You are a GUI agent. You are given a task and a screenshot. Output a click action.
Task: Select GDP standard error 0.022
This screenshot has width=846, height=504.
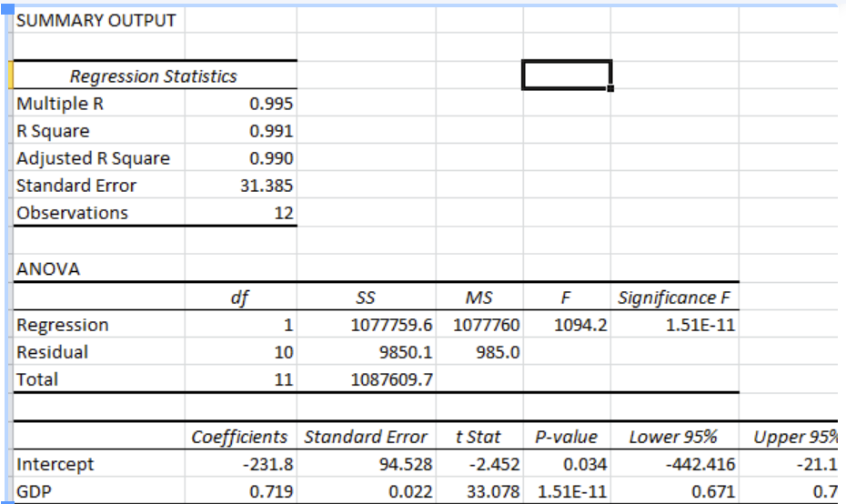coord(367,491)
